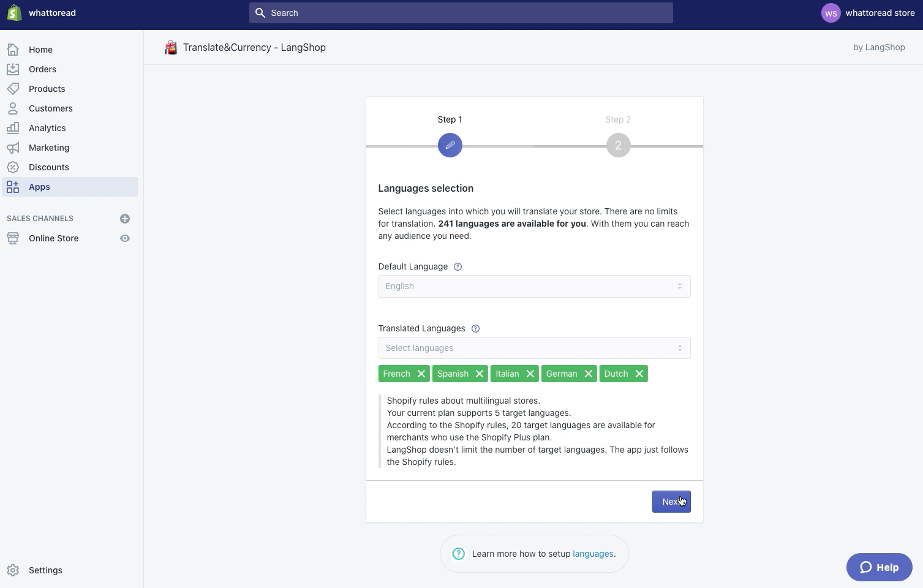The width and height of the screenshot is (923, 588).
Task: Open Products in sidebar
Action: click(47, 89)
